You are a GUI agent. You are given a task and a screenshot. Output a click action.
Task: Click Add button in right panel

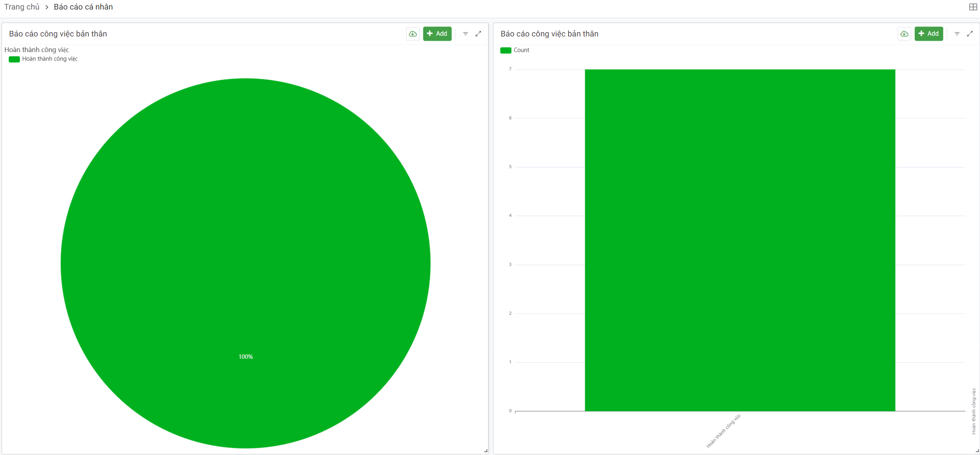(929, 34)
